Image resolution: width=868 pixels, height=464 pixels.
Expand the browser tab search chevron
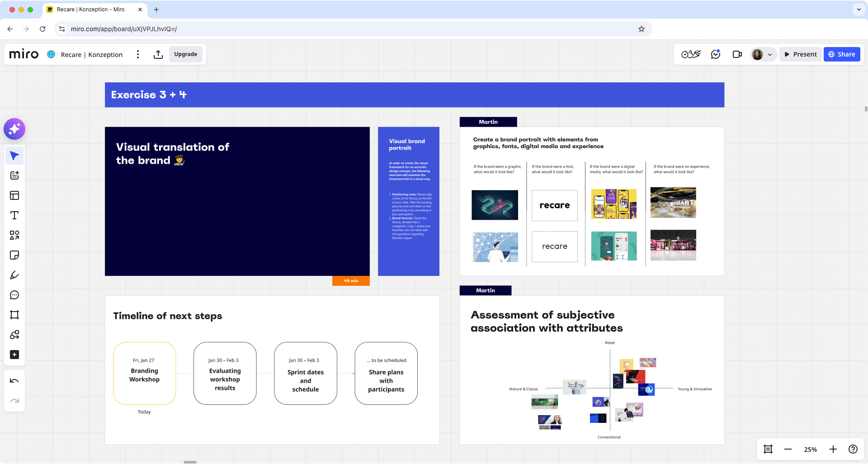(859, 9)
